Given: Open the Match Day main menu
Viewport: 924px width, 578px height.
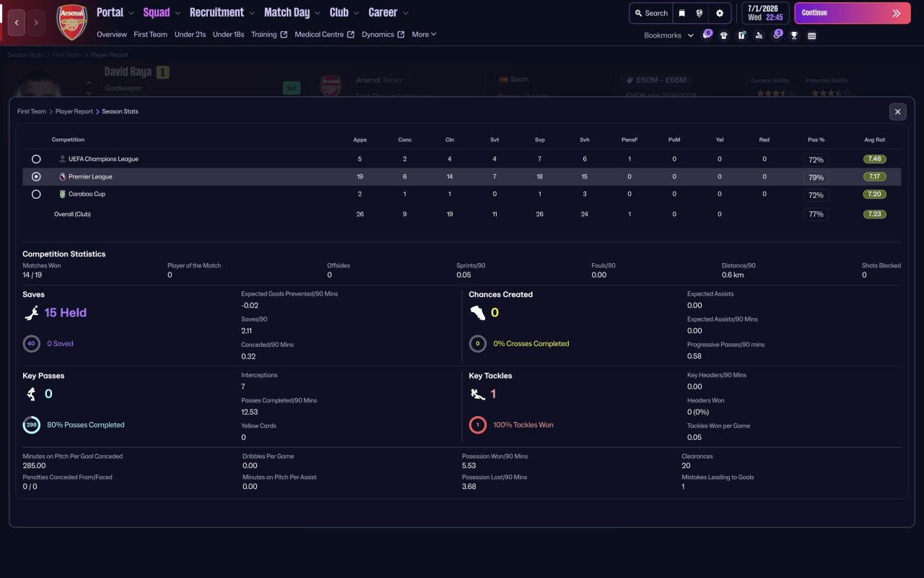Looking at the screenshot, I should (x=287, y=12).
